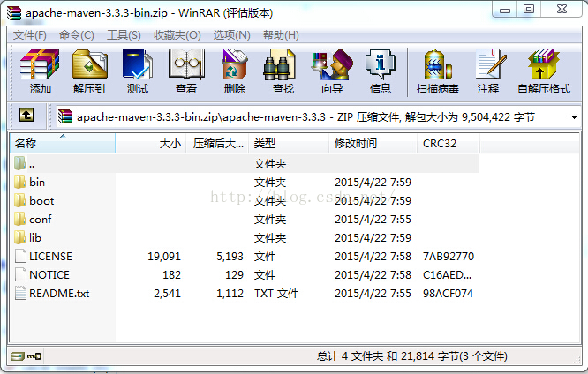Viewport: 588px width, 374px height.
Task: Sort by 压缩后大... column header
Action: (217, 143)
